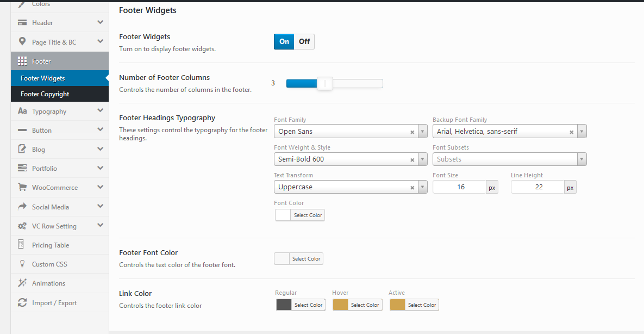Viewport: 644px width, 334px height.
Task: Click the Regular link color dark swatch
Action: [x=284, y=305]
